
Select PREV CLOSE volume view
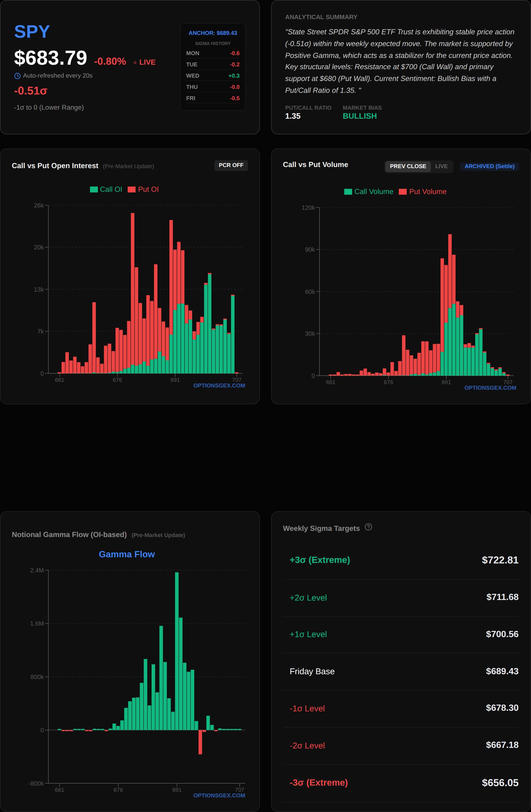(408, 166)
